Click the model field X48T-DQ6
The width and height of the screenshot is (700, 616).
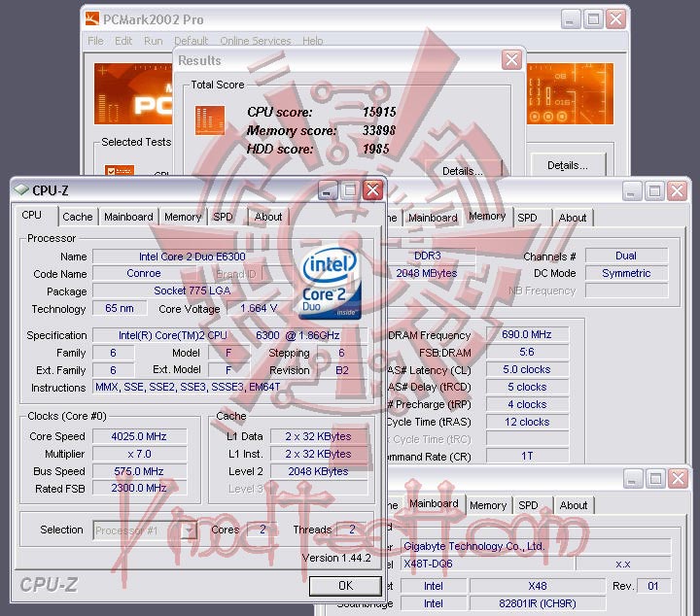coord(487,564)
